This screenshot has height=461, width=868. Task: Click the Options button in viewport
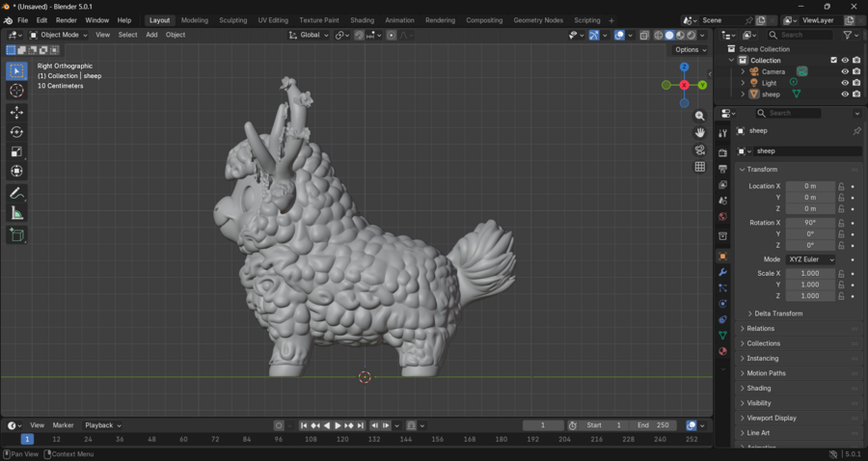(x=690, y=50)
